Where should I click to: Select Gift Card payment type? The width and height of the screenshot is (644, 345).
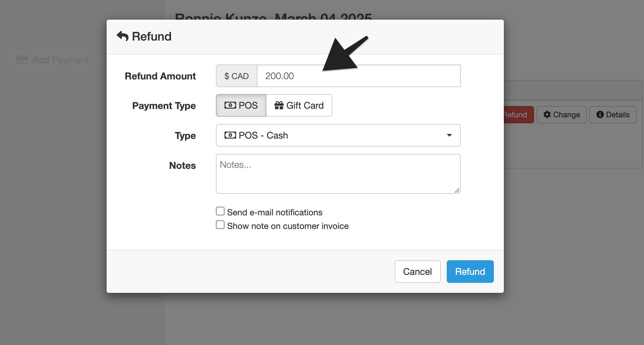point(299,105)
